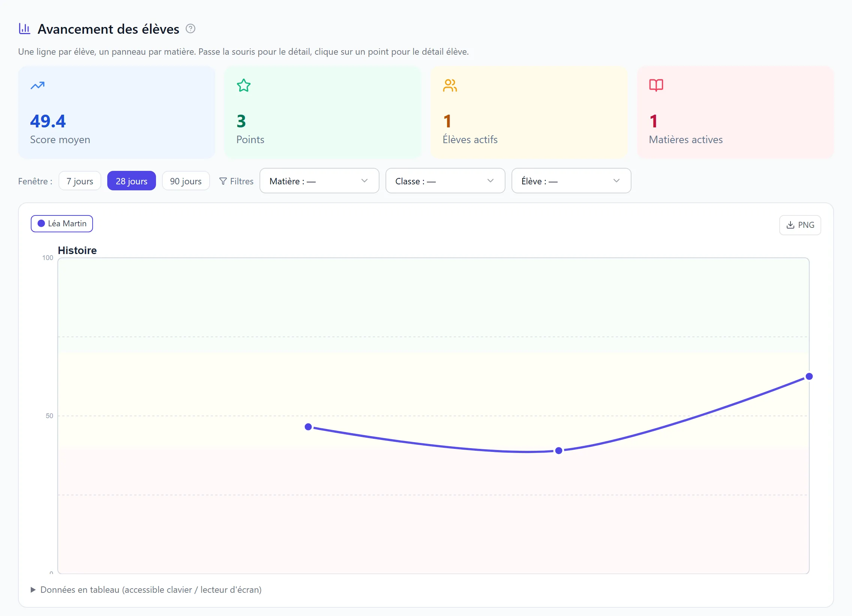Select the 28 jours window
Image resolution: width=852 pixels, height=616 pixels.
coord(132,181)
